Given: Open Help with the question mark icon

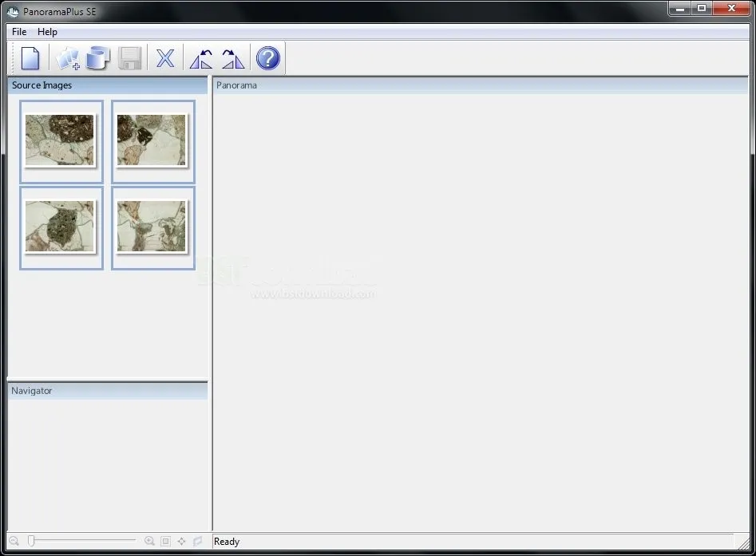Looking at the screenshot, I should click(268, 58).
